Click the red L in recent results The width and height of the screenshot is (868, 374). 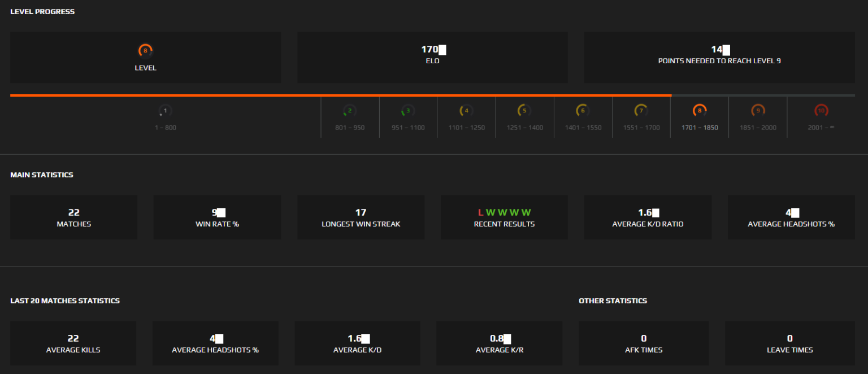pyautogui.click(x=480, y=212)
